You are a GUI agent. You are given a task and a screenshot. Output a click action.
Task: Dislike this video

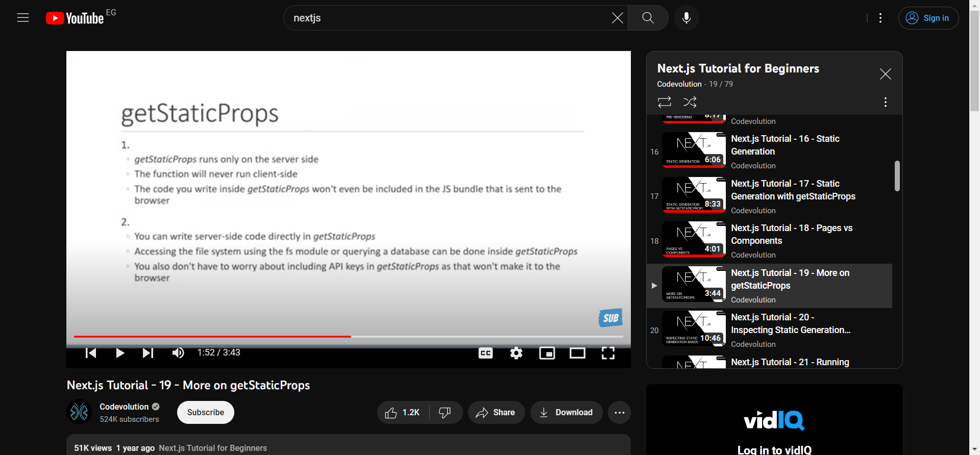[x=445, y=413]
